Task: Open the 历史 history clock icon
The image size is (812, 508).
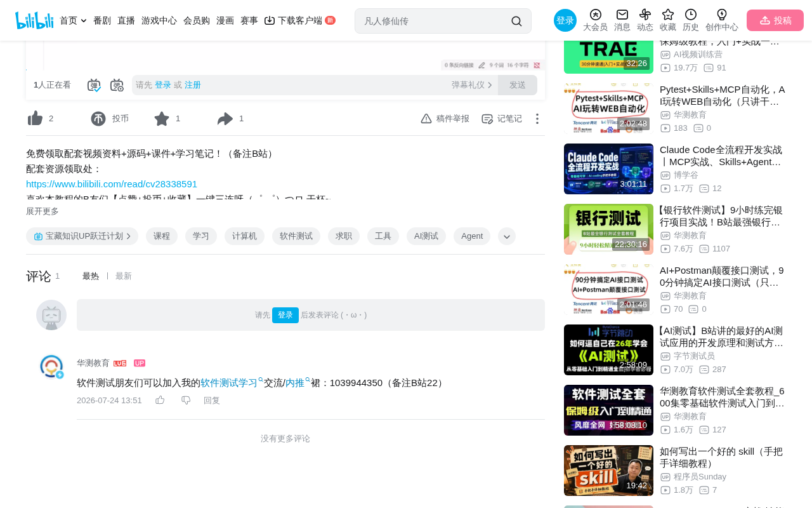Action: (691, 15)
